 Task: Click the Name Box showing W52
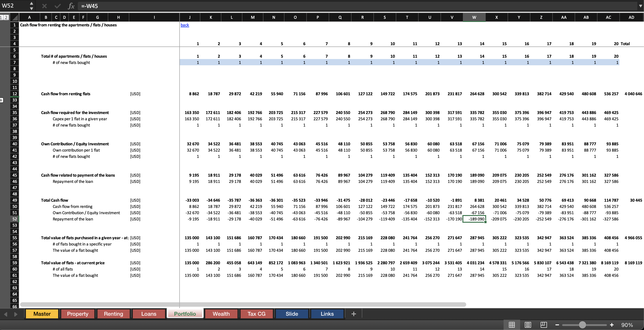pos(15,6)
